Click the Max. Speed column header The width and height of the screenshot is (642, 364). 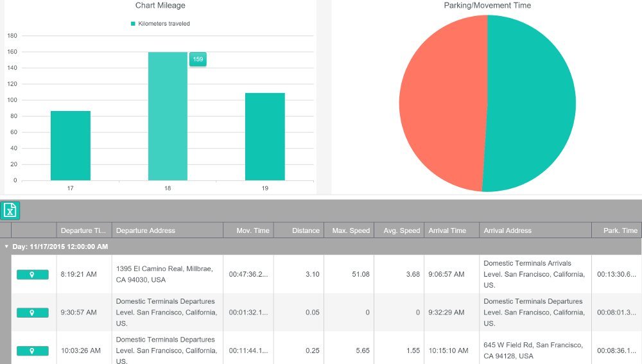349,230
